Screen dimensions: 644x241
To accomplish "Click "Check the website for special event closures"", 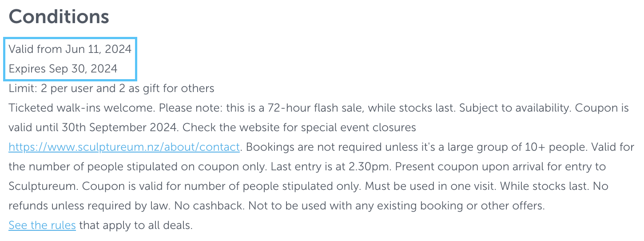I will (x=299, y=127).
